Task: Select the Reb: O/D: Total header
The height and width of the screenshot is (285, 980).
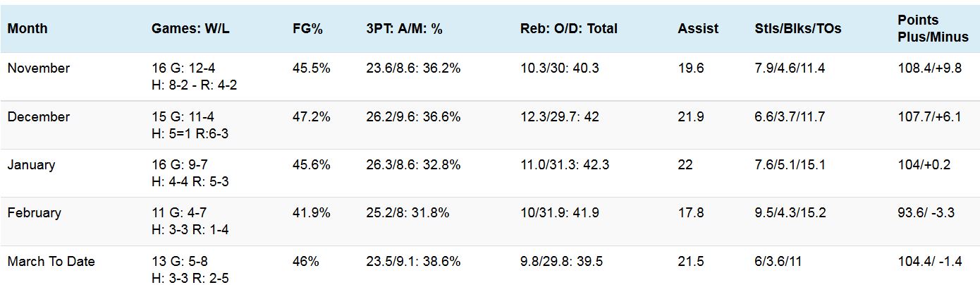Action: [568, 29]
